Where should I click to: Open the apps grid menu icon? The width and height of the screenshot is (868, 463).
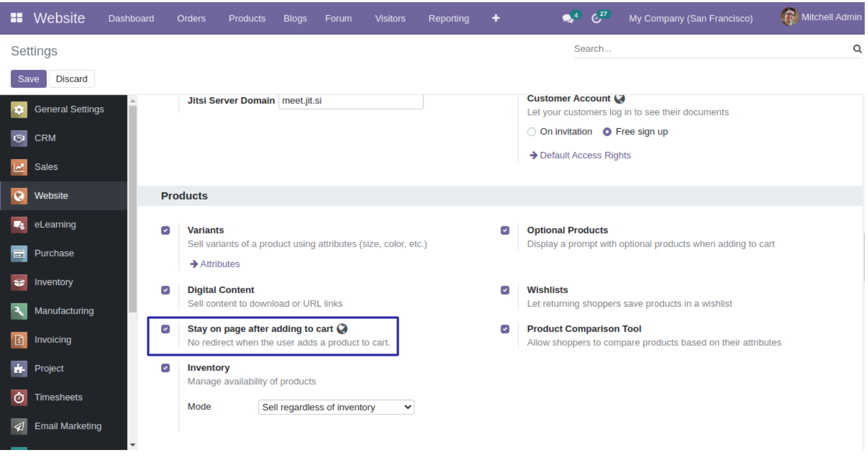click(x=17, y=18)
